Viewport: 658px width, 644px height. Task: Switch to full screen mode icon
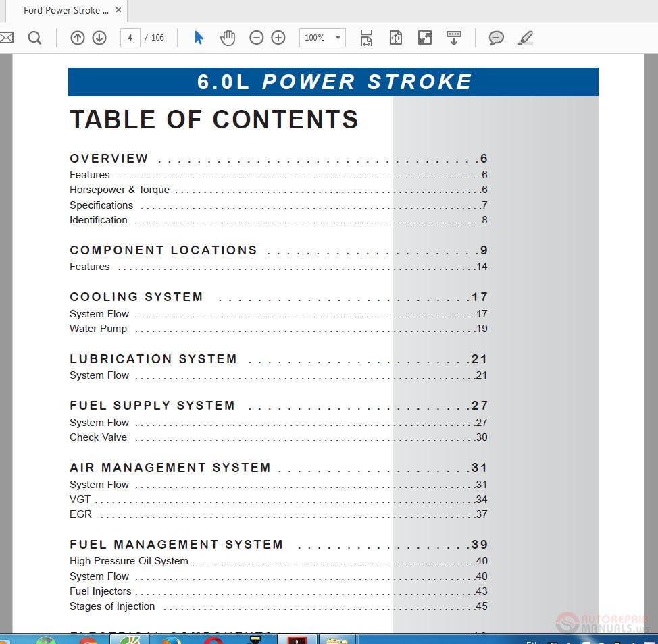click(425, 38)
